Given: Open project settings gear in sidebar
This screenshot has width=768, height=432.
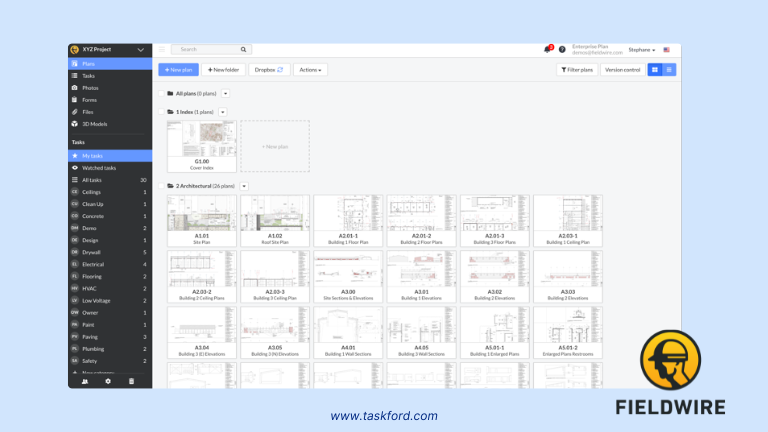Looking at the screenshot, I should (108, 381).
